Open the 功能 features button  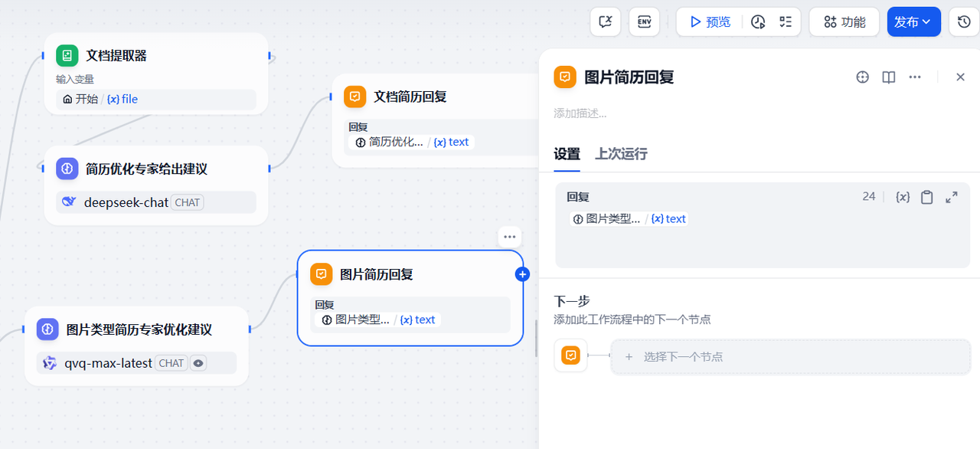click(x=844, y=21)
